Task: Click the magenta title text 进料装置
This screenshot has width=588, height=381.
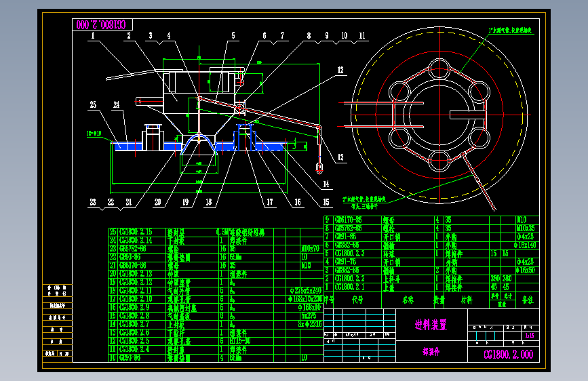Action: [x=431, y=325]
